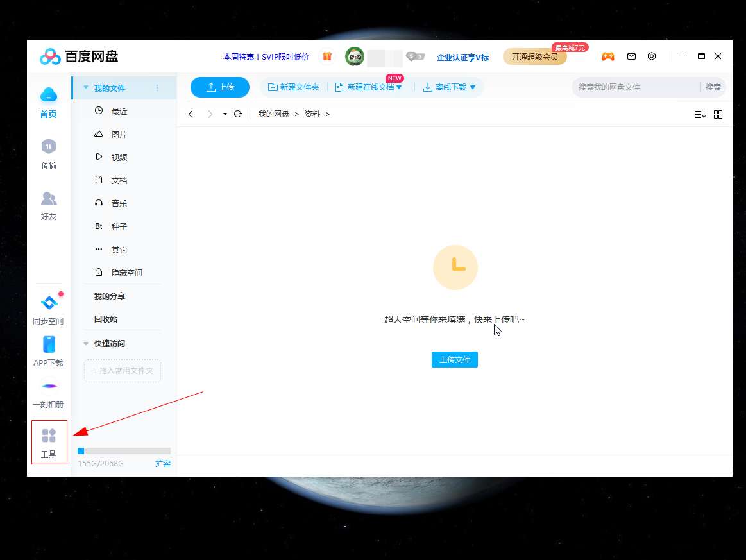Change file sort order
Image resolution: width=746 pixels, height=560 pixels.
700,115
